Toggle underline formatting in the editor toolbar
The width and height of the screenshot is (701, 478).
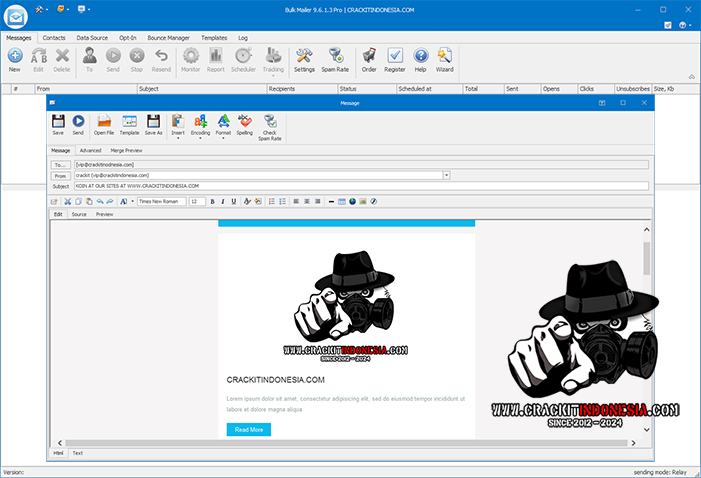[234, 201]
